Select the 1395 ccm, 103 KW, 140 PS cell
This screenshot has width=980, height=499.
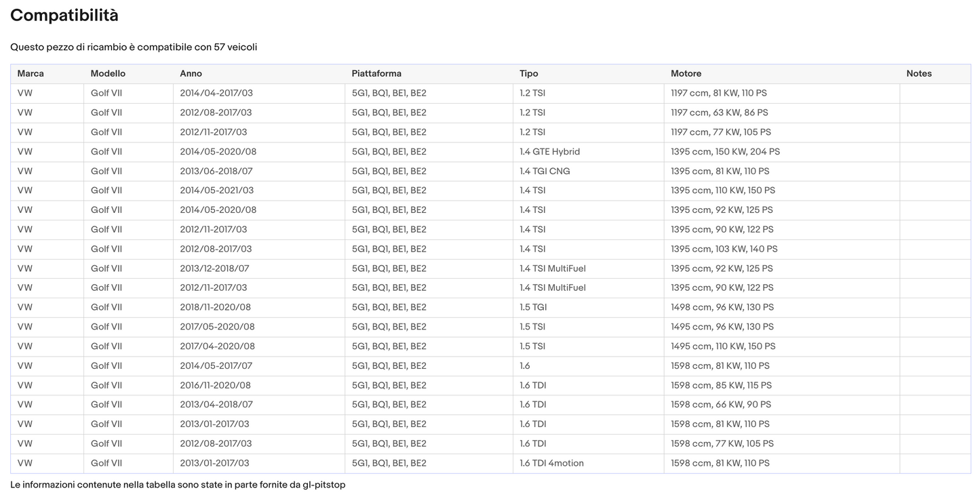coord(724,249)
